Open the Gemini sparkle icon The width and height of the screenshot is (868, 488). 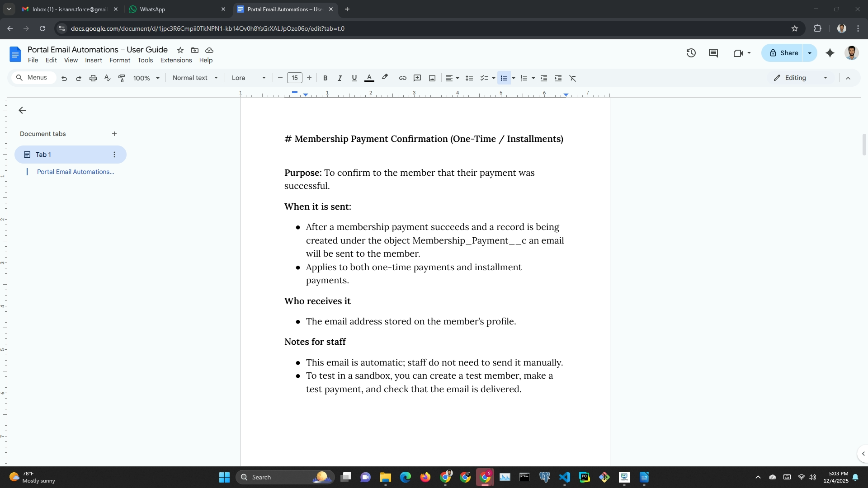pyautogui.click(x=830, y=53)
